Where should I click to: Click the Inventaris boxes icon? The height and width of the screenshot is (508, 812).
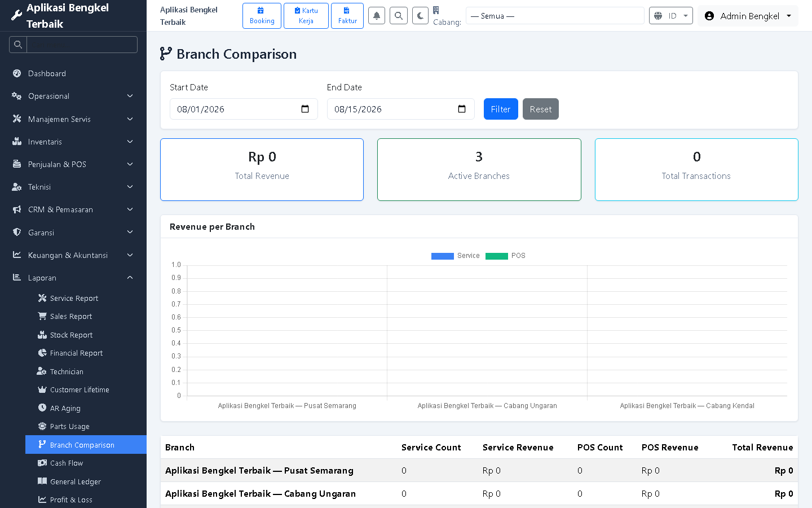click(17, 142)
